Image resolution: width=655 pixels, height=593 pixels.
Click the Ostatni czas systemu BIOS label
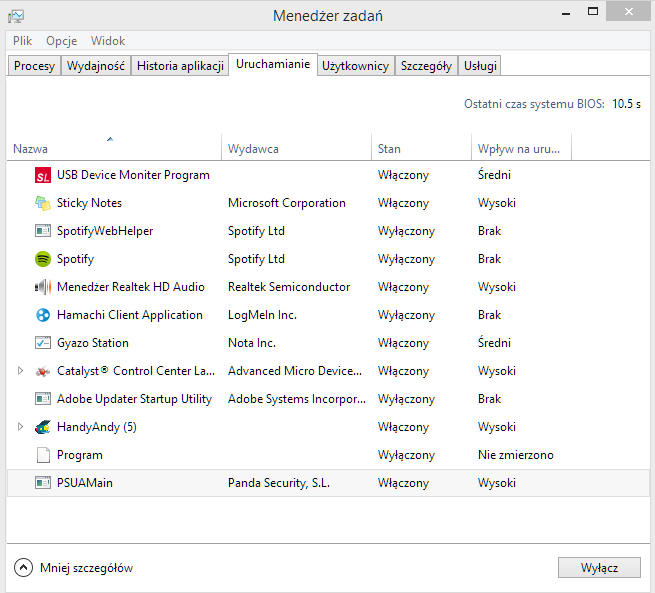[534, 104]
